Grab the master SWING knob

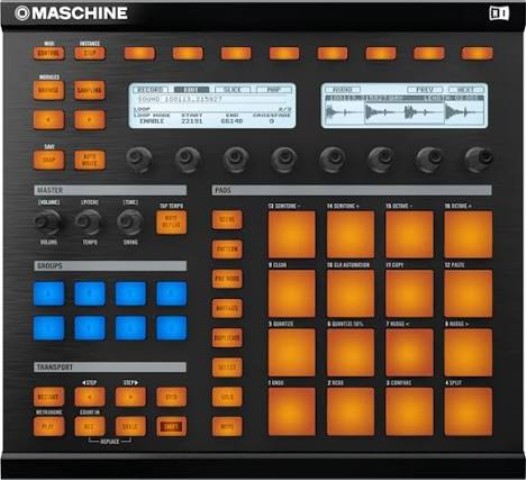point(130,222)
